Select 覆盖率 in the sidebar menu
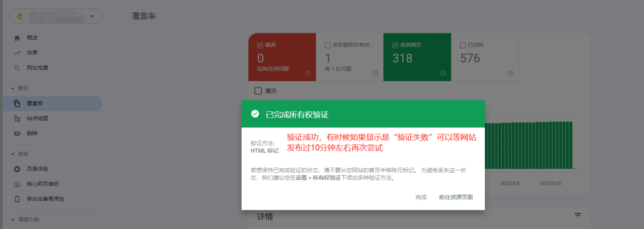644x229 pixels. tap(35, 103)
